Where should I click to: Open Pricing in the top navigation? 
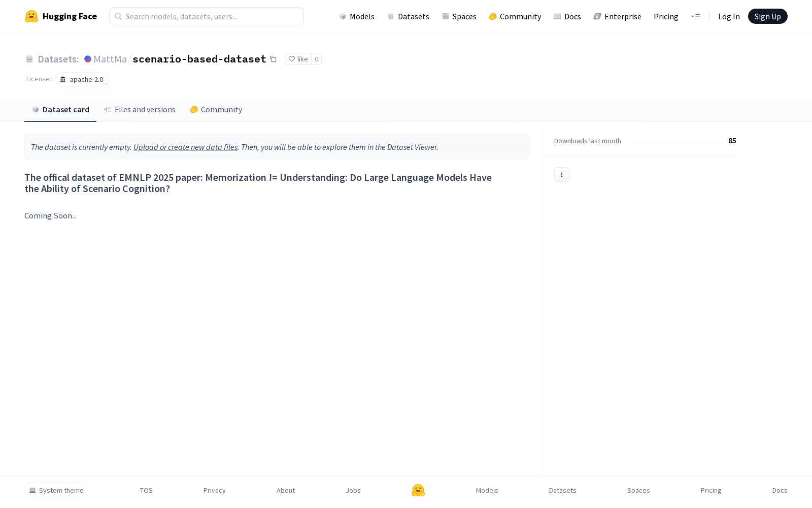click(666, 16)
